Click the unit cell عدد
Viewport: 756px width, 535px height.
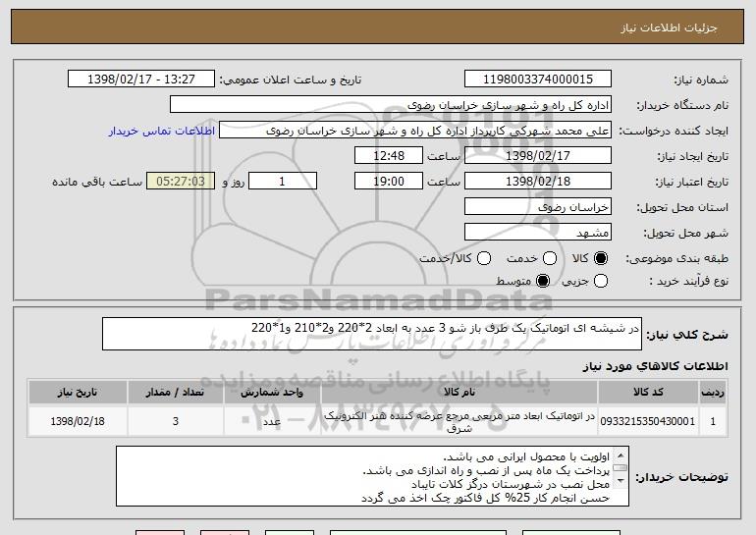coord(272,421)
